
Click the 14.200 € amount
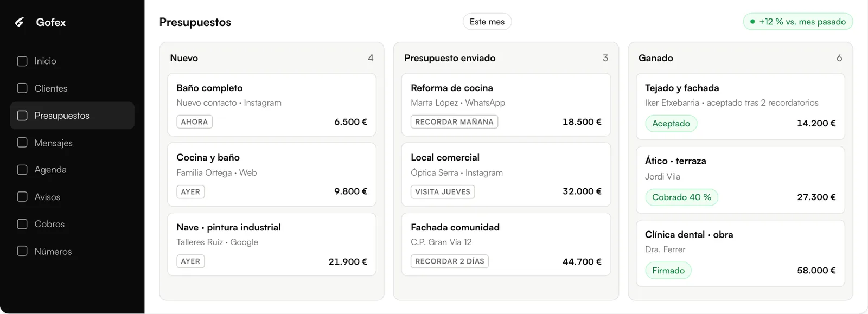[x=816, y=124]
